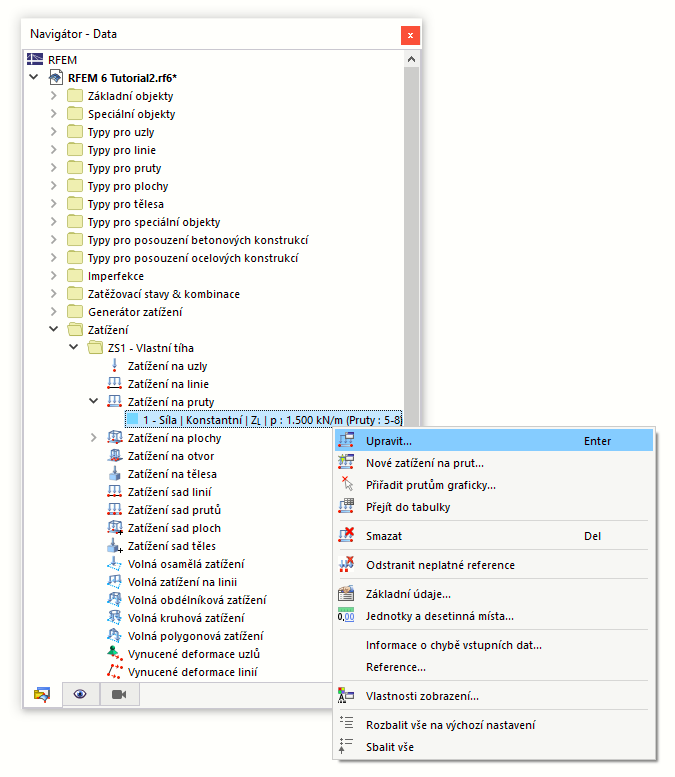Image resolution: width=675 pixels, height=777 pixels.
Task: Click the Zatížení sad prutů icon
Action: [x=114, y=509]
